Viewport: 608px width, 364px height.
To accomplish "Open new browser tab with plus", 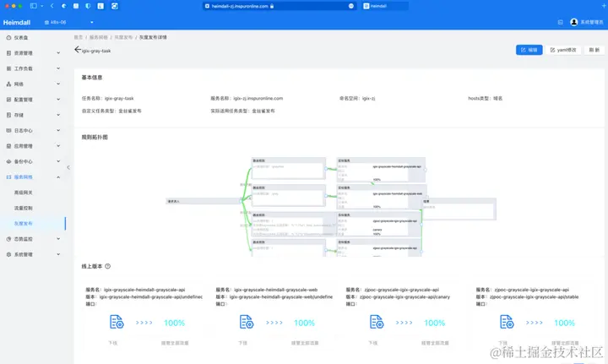I will 603,6.
